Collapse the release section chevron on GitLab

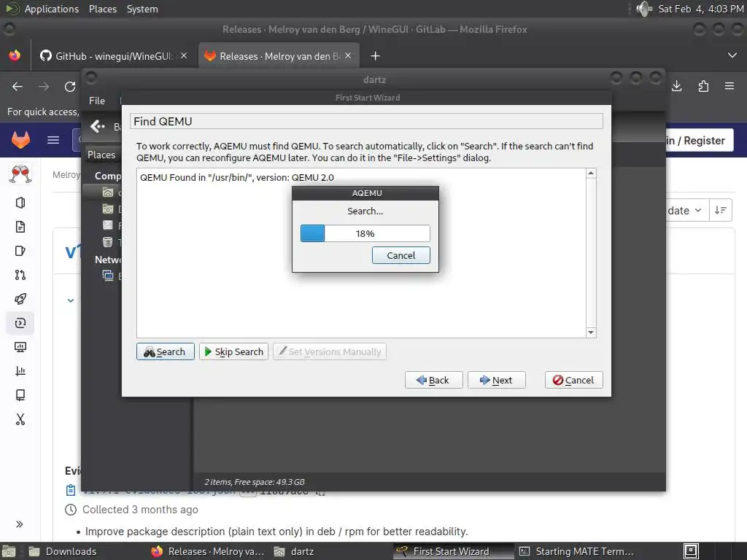(x=71, y=300)
